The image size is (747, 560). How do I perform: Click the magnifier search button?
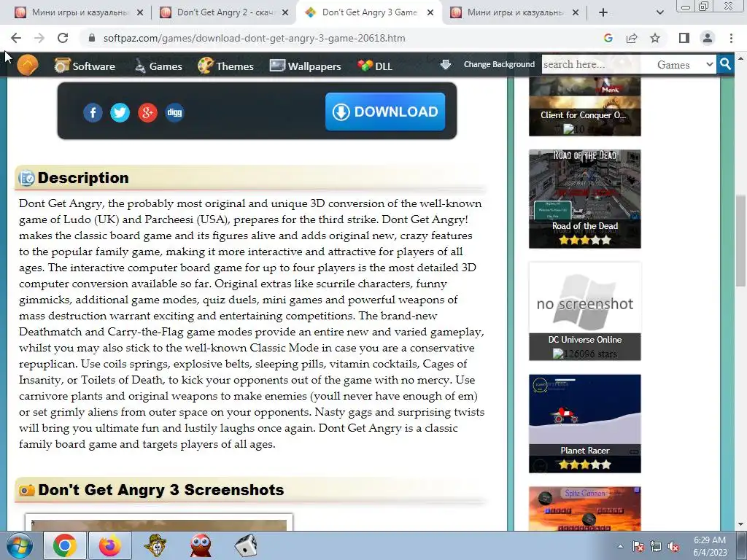(x=725, y=64)
